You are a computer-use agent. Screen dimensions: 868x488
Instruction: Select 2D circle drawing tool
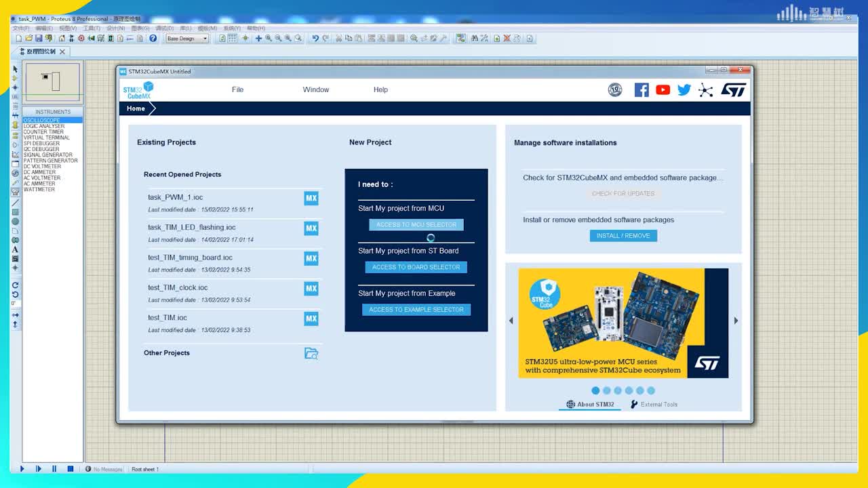[x=15, y=222]
